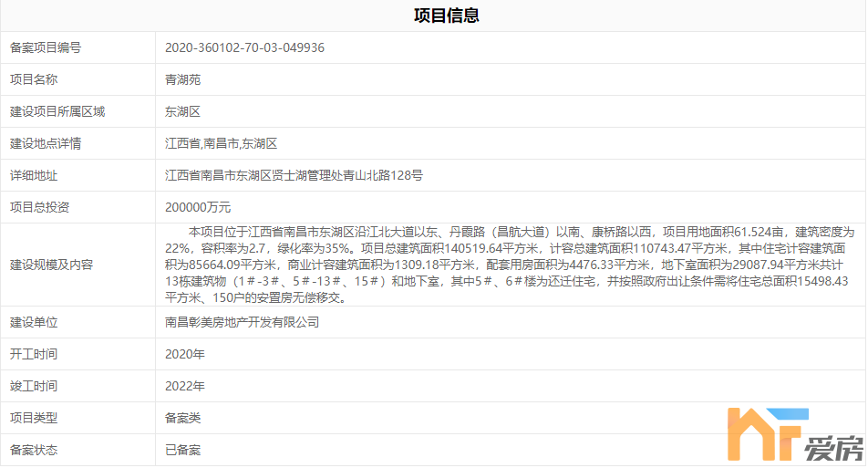Select developer 南昌彰美房地产开发有限公司
Image resolution: width=868 pixels, height=468 pixels.
pyautogui.click(x=242, y=322)
